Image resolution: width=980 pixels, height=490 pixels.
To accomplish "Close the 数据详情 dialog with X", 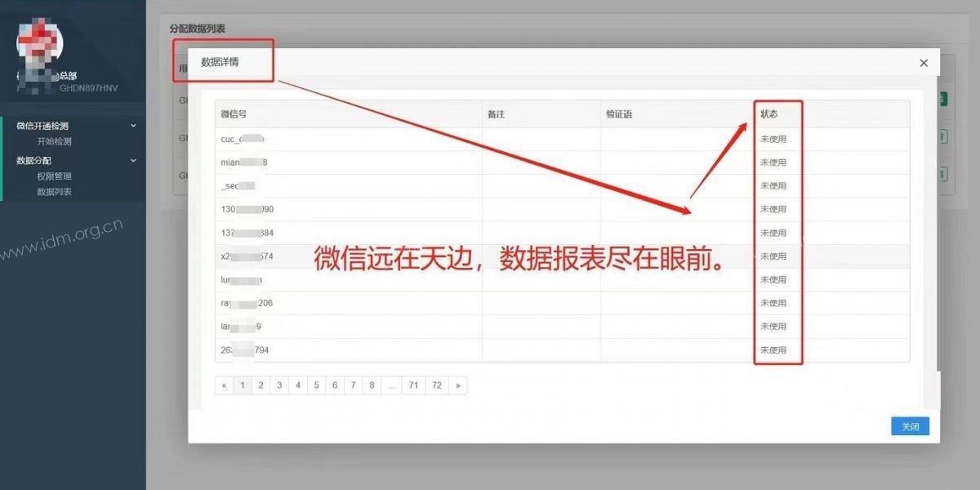I will point(924,63).
